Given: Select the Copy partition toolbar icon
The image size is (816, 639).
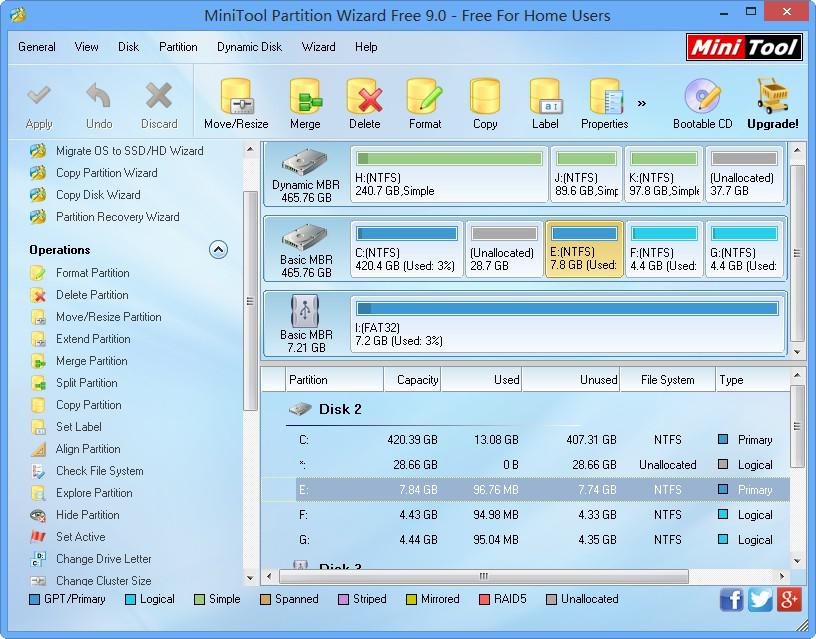Looking at the screenshot, I should [485, 100].
